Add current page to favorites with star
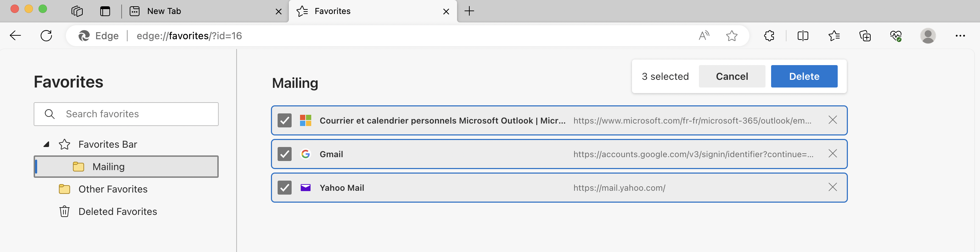980x252 pixels. [731, 36]
